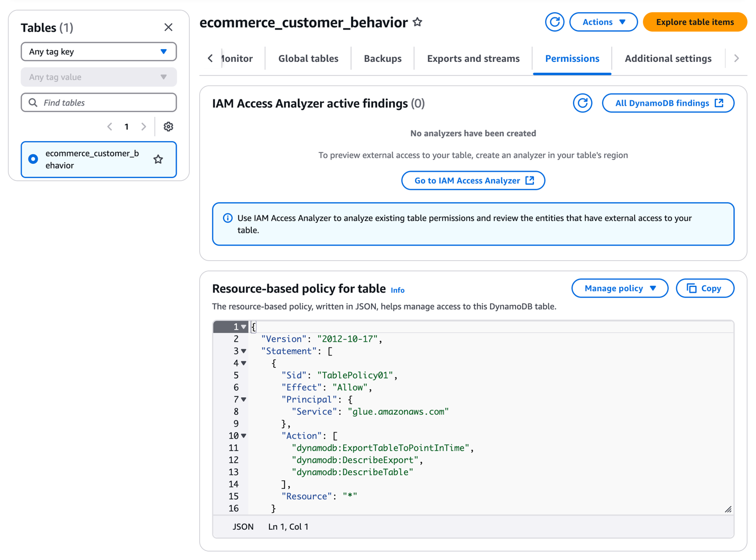Click the "dynamodb:DescribeTable" action line
The width and height of the screenshot is (756, 560).
[352, 472]
